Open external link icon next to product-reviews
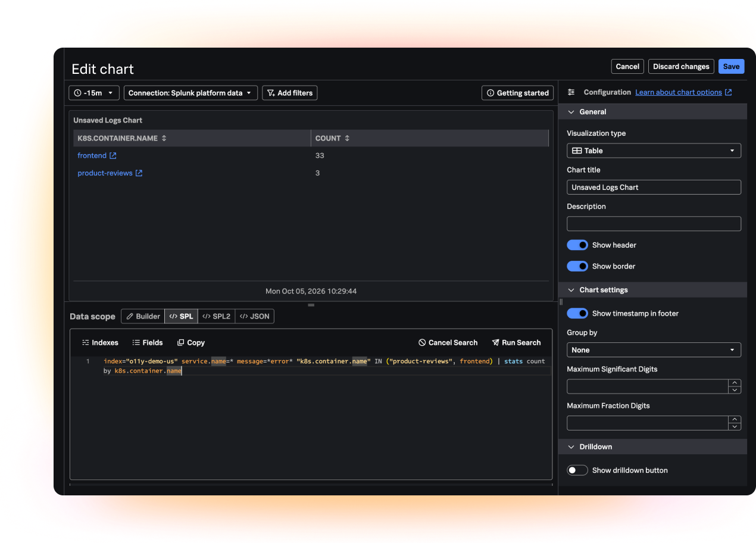This screenshot has height=543, width=756. [139, 173]
